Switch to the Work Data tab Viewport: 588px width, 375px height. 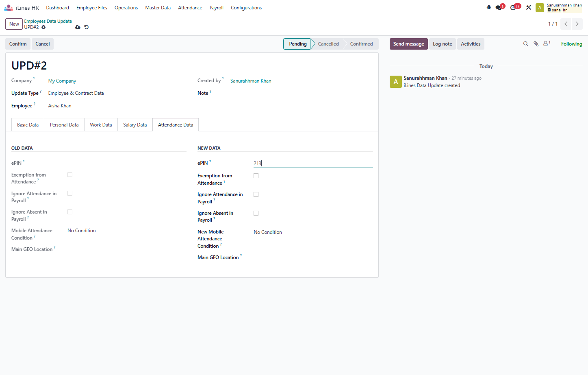tap(101, 125)
